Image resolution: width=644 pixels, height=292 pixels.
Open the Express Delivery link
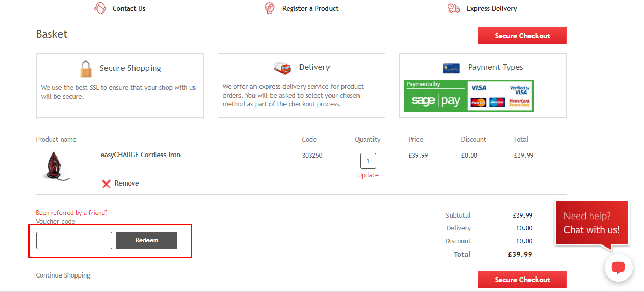[x=492, y=8]
